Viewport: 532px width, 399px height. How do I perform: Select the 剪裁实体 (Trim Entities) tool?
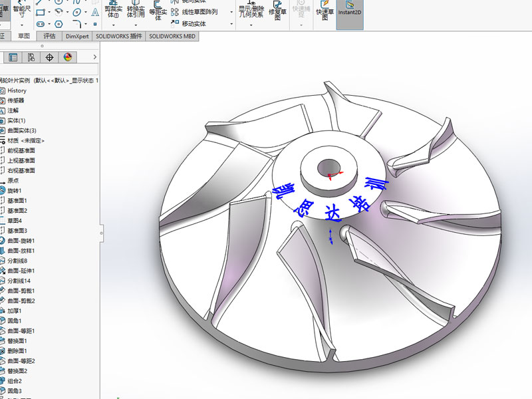[114, 11]
